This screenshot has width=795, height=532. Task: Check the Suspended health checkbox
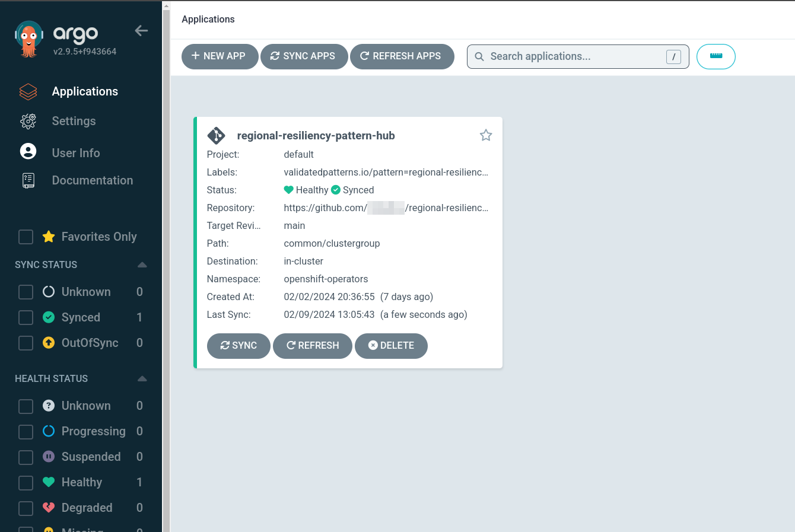(x=26, y=457)
